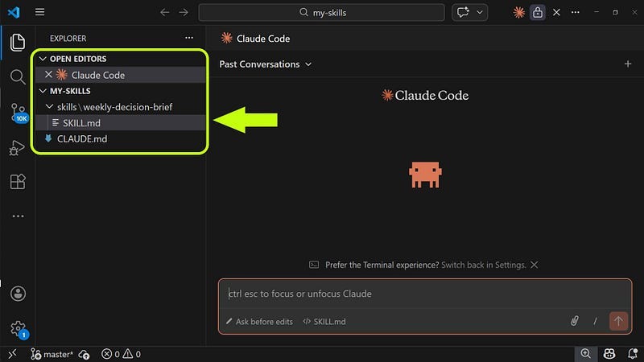Open the Explorer view in activity bar
The height and width of the screenshot is (362, 644).
pos(17,43)
